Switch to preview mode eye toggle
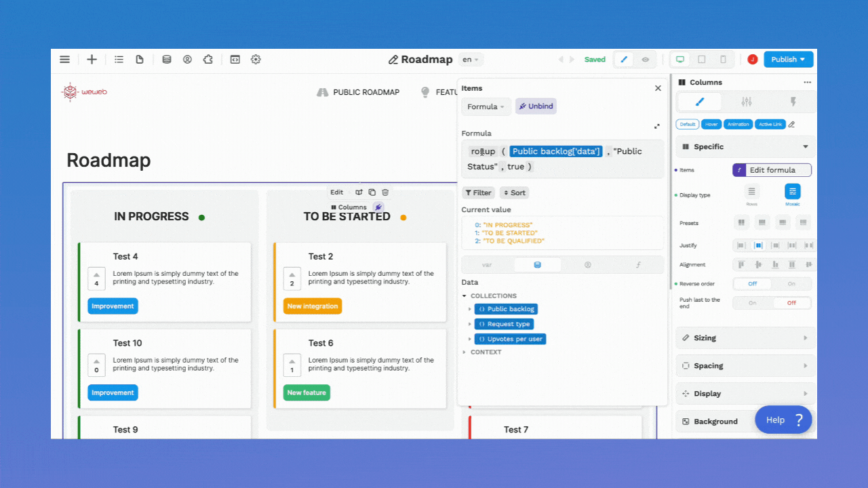This screenshot has width=868, height=488. click(645, 60)
